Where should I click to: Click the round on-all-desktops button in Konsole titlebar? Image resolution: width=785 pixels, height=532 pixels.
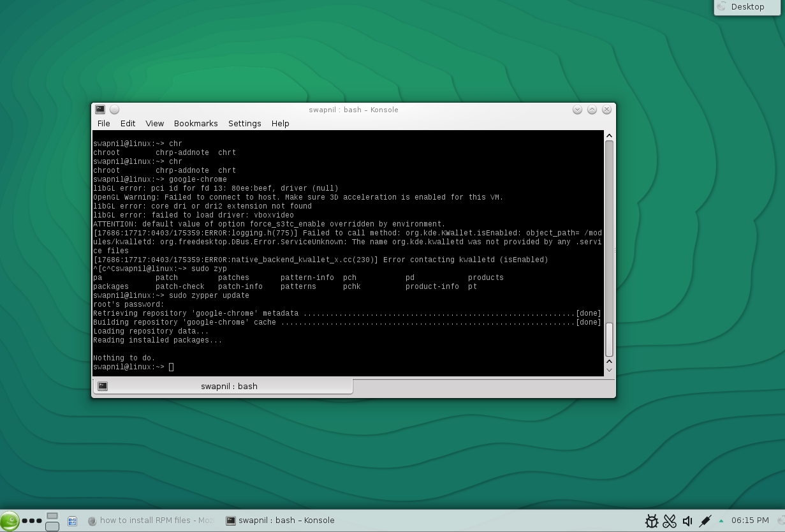115,110
